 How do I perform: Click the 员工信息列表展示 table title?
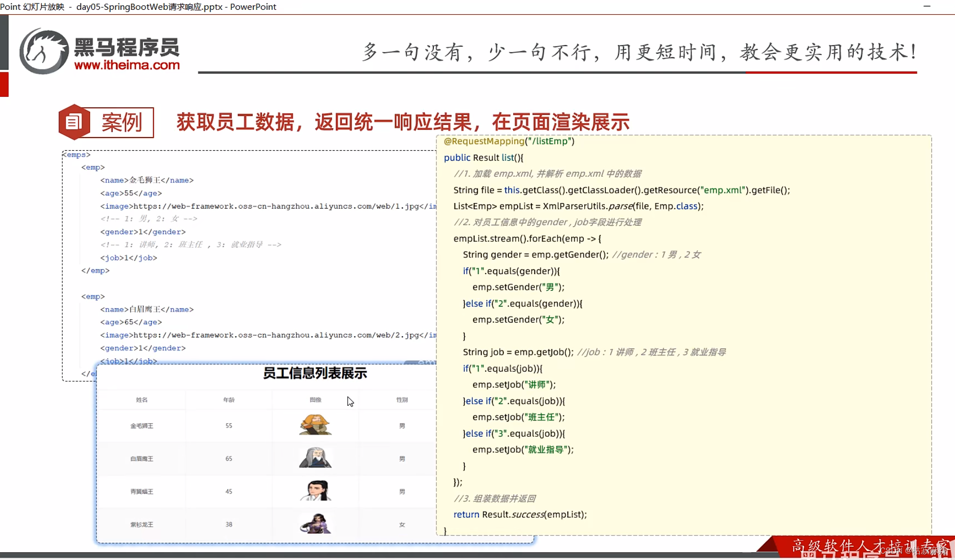click(315, 373)
